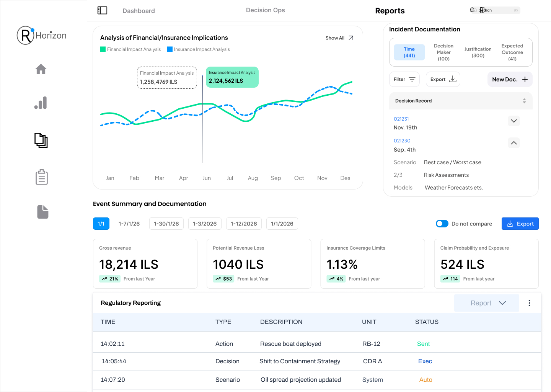Open the clipboard sidebar icon
This screenshot has height=392, width=551.
(41, 177)
